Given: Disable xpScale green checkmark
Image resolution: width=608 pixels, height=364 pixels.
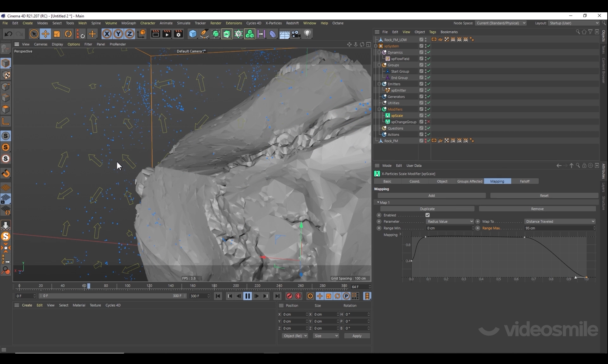Looking at the screenshot, I should (x=429, y=115).
